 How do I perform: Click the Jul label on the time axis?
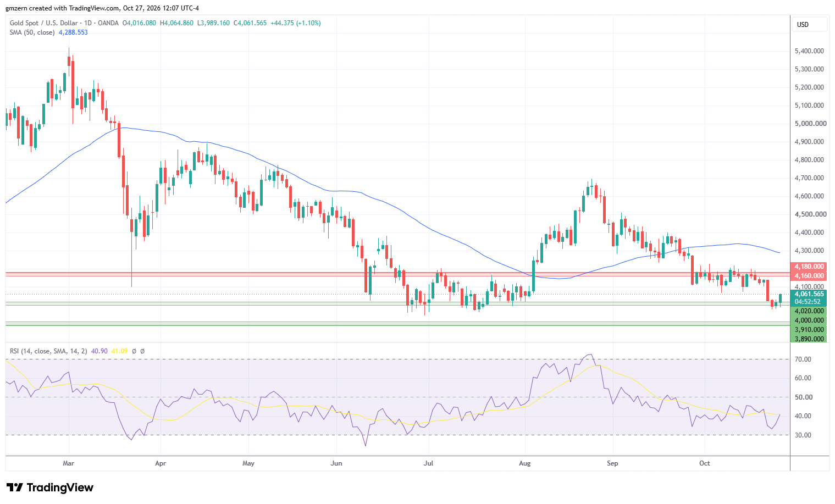click(x=428, y=463)
